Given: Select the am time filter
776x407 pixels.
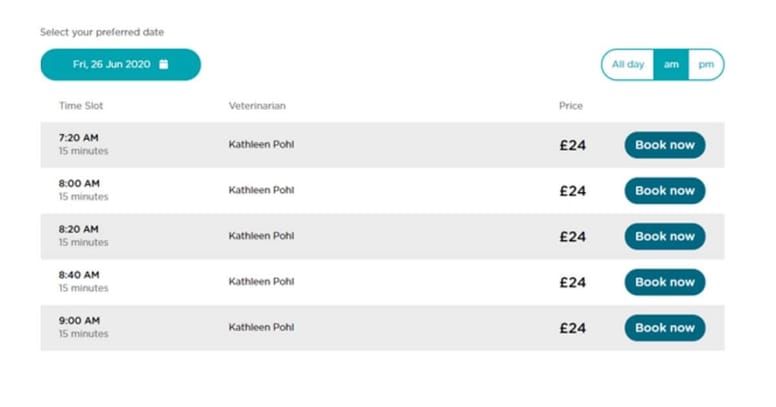Looking at the screenshot, I should pos(671,64).
